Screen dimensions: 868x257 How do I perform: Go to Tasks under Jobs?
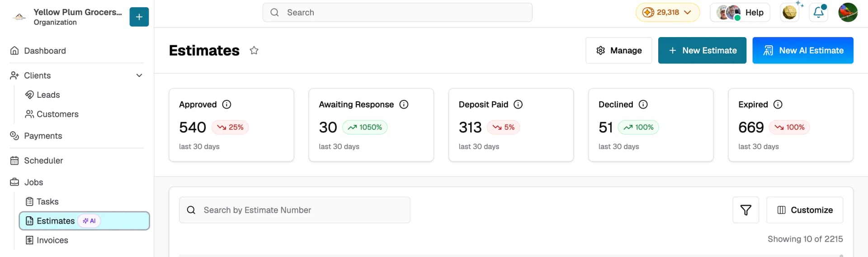click(x=47, y=201)
